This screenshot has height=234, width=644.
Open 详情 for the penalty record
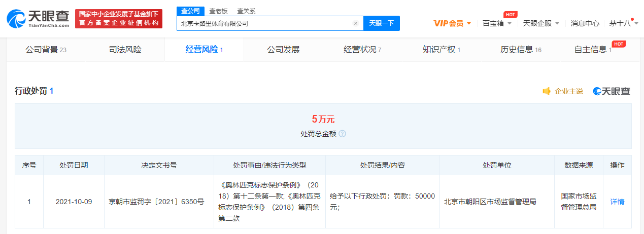617,202
